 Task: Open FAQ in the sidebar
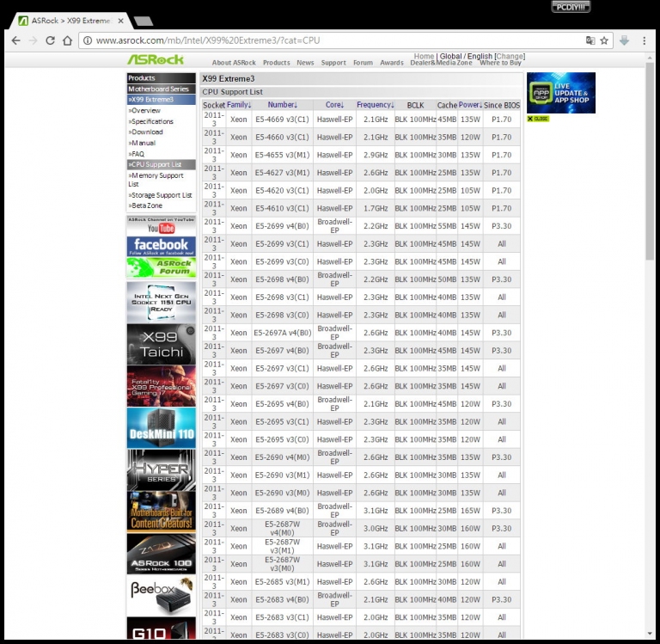tap(137, 154)
